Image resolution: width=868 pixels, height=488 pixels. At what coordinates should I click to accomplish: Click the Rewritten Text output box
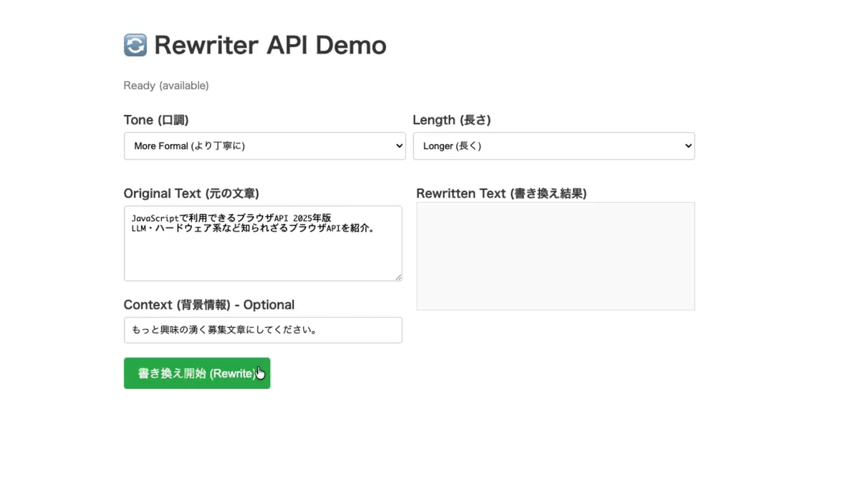(555, 256)
